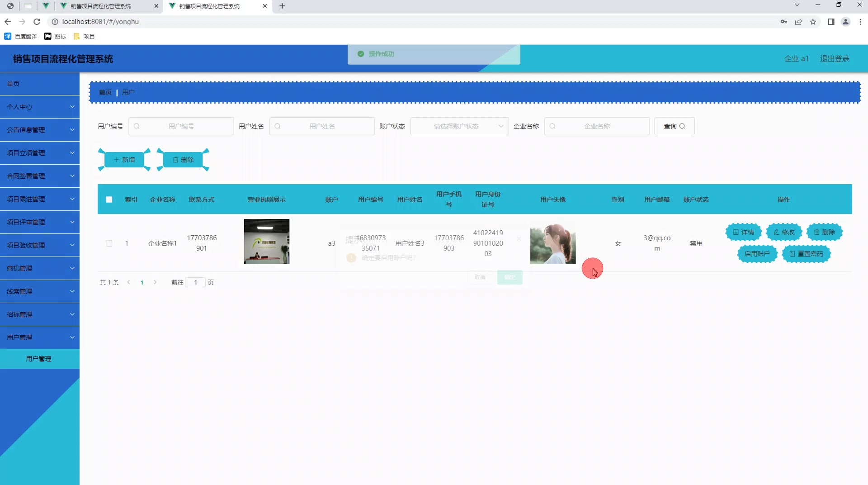Click the 删除 button beside 新增
868x485 pixels.
click(183, 160)
